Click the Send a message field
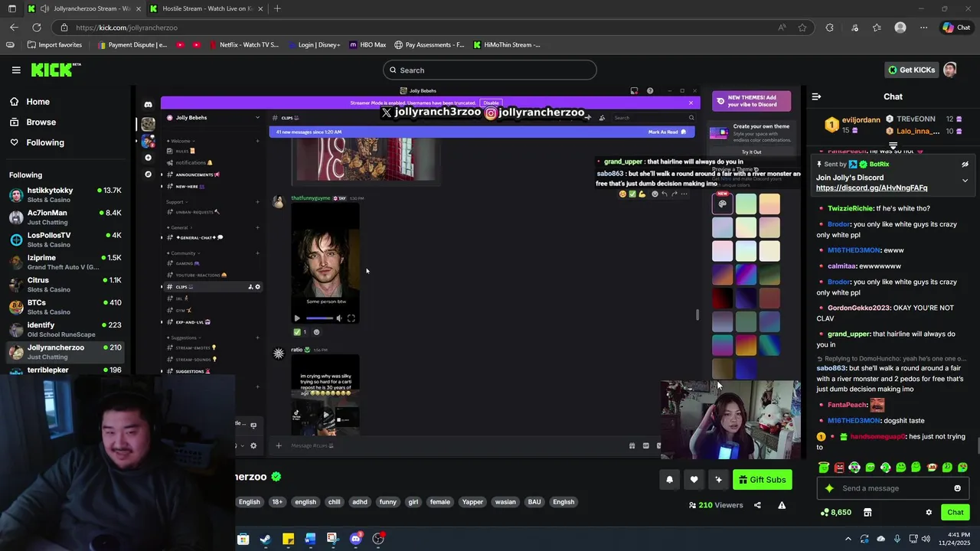The height and width of the screenshot is (551, 980). click(x=892, y=488)
